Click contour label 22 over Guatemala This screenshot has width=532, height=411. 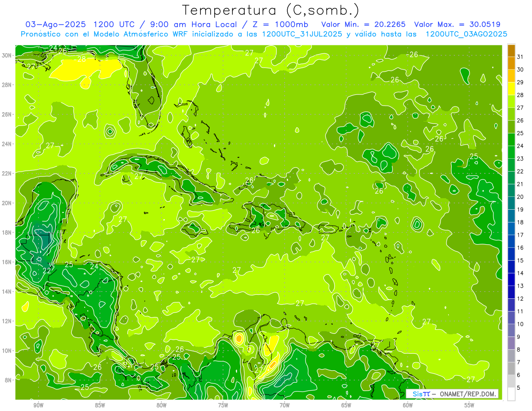(x=47, y=270)
